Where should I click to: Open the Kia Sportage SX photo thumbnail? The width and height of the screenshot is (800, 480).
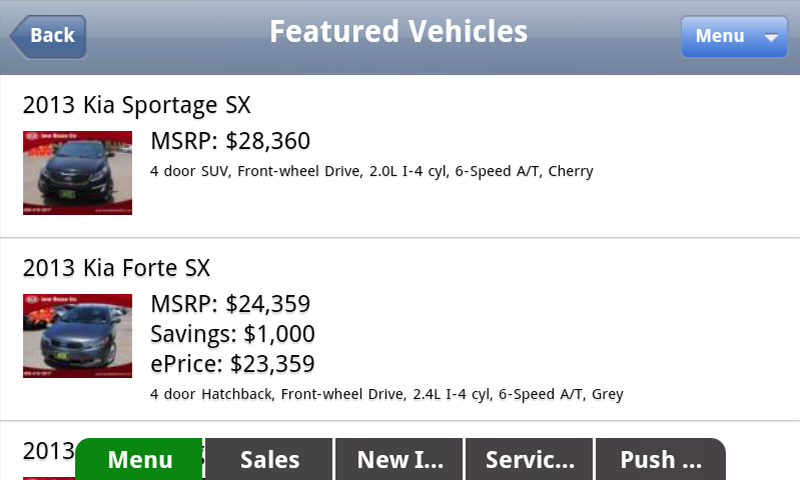point(77,173)
